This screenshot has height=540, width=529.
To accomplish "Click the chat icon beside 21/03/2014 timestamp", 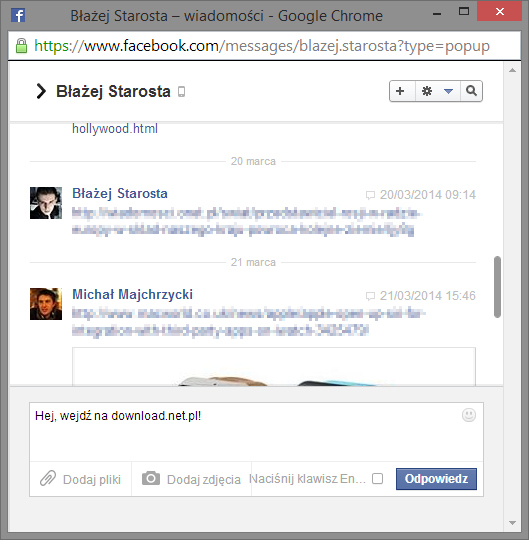I will click(370, 296).
